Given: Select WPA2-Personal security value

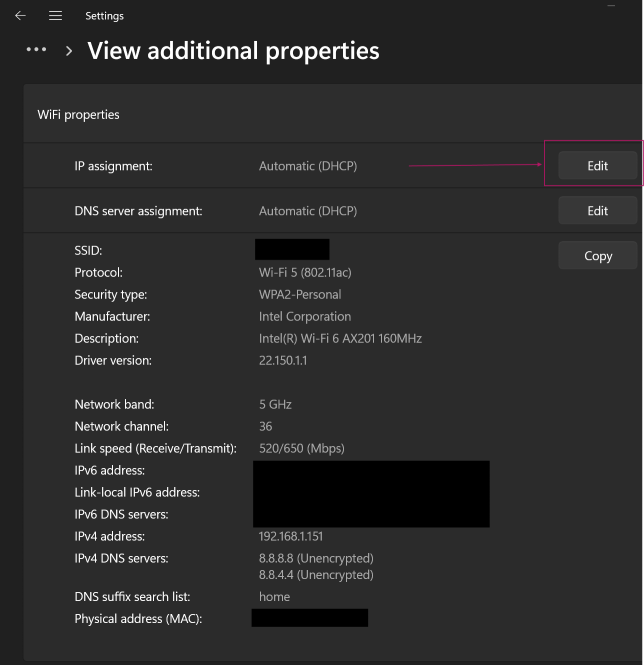Looking at the screenshot, I should [300, 294].
